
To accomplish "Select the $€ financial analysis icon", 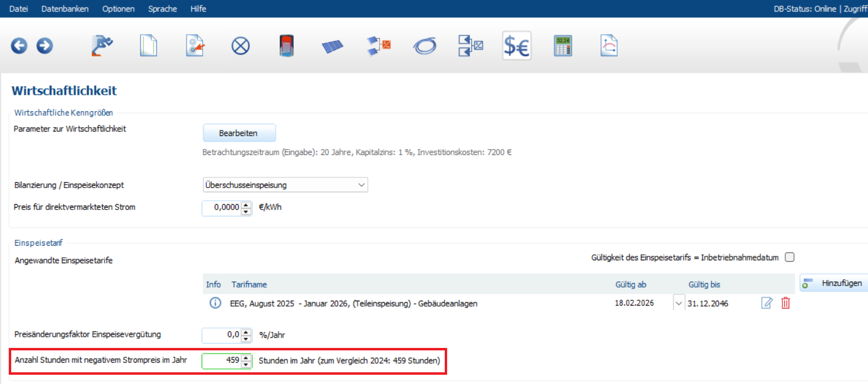I will (x=516, y=46).
